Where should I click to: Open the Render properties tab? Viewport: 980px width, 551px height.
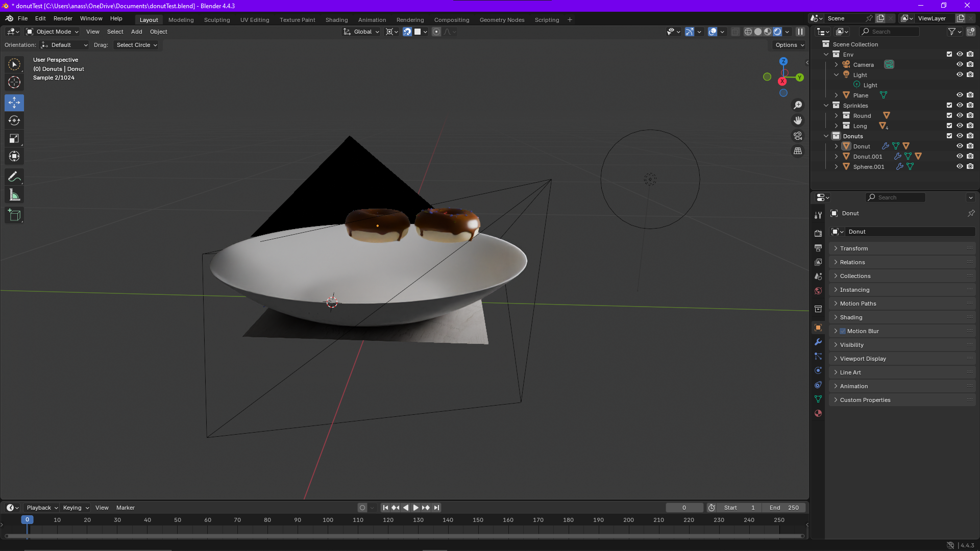point(818,234)
